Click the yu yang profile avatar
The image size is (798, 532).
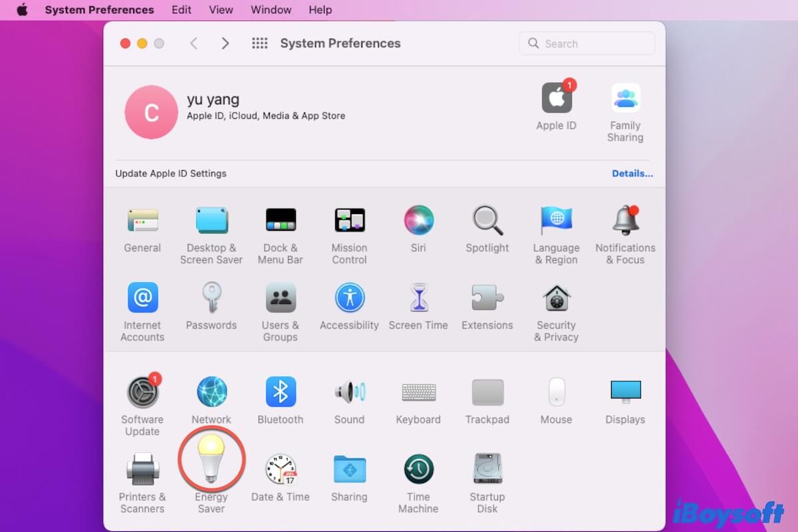click(151, 112)
